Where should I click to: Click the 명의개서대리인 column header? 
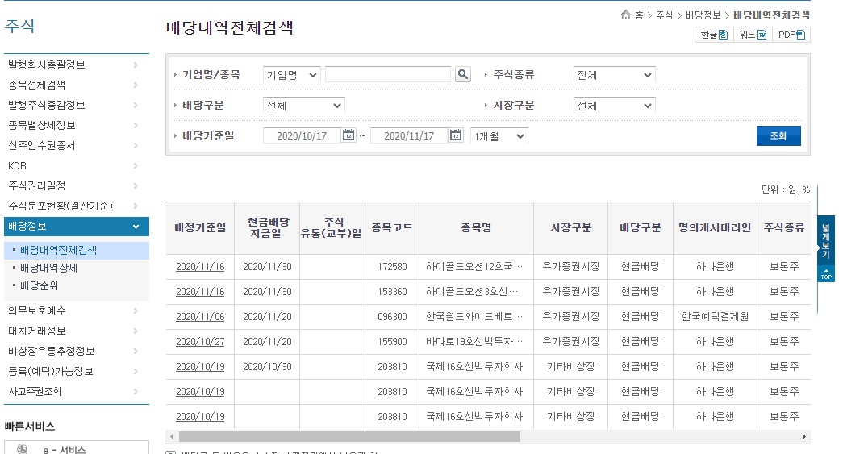coord(715,228)
